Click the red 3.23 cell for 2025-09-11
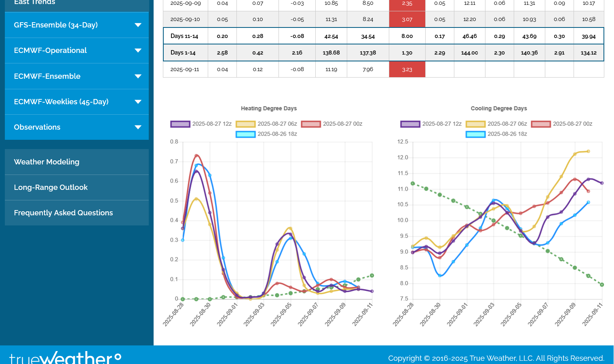The width and height of the screenshot is (614, 364). coord(407,69)
